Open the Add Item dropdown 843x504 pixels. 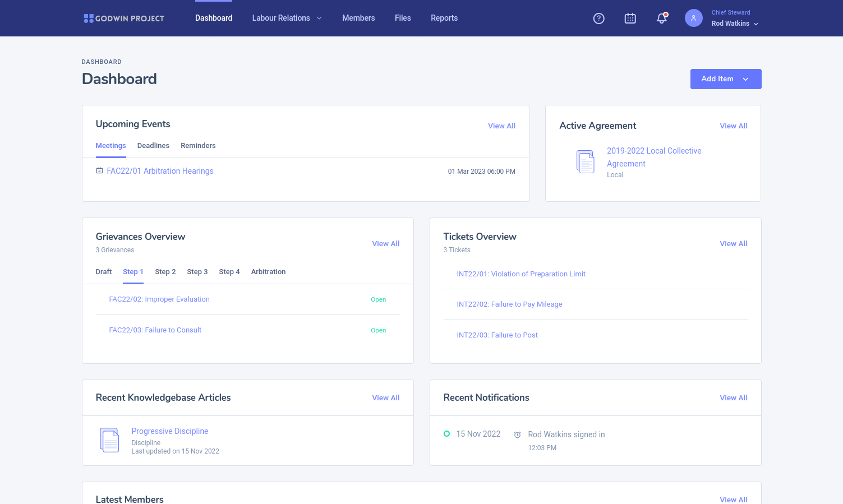click(725, 79)
